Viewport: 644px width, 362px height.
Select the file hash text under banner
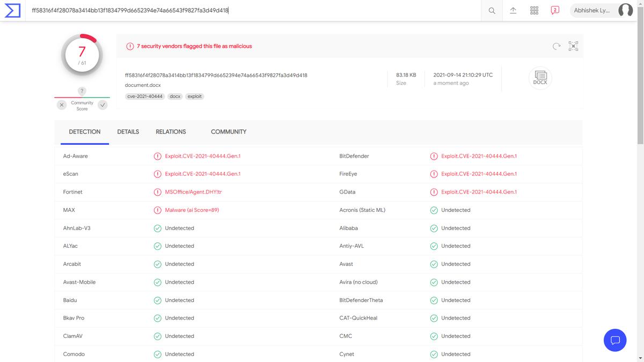216,76
